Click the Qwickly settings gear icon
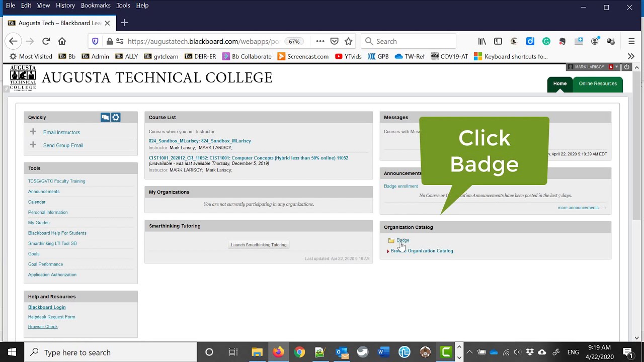Image resolution: width=644 pixels, height=362 pixels. pyautogui.click(x=116, y=117)
